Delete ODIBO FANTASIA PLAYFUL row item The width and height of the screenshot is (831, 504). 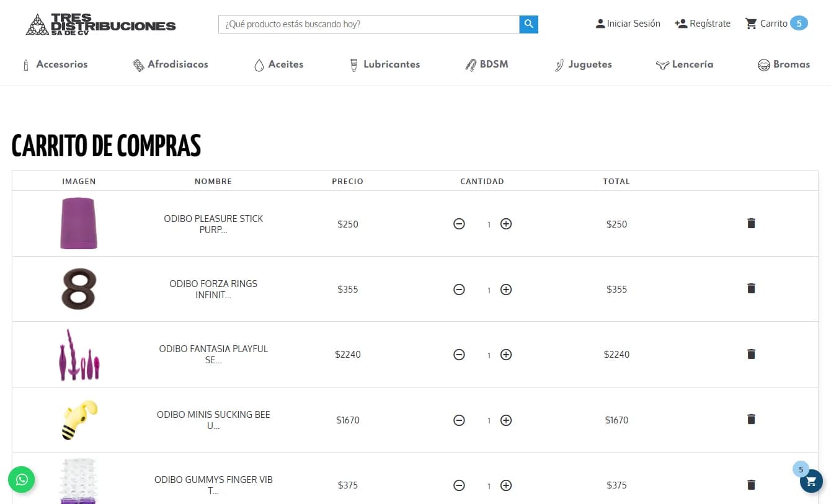tap(751, 354)
